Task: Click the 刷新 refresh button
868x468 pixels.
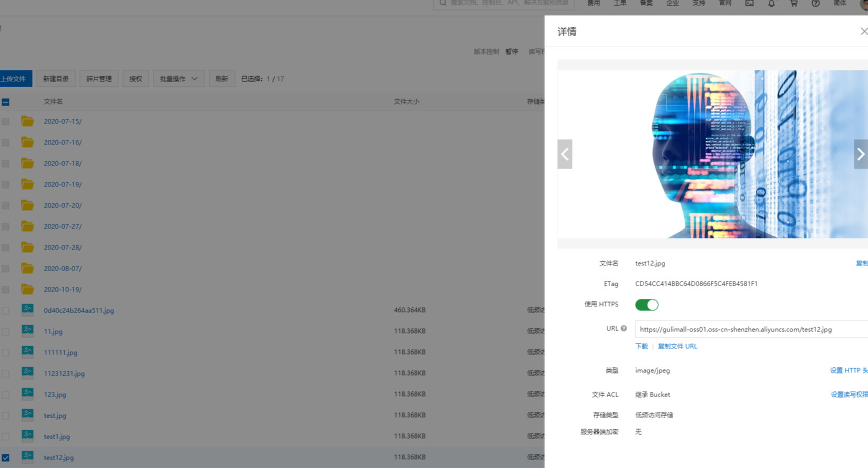Action: [x=222, y=79]
